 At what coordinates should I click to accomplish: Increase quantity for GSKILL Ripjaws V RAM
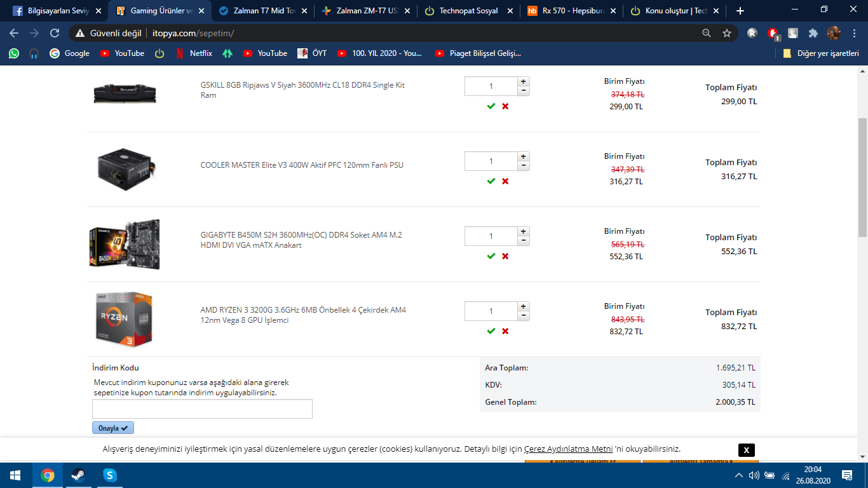pos(523,81)
